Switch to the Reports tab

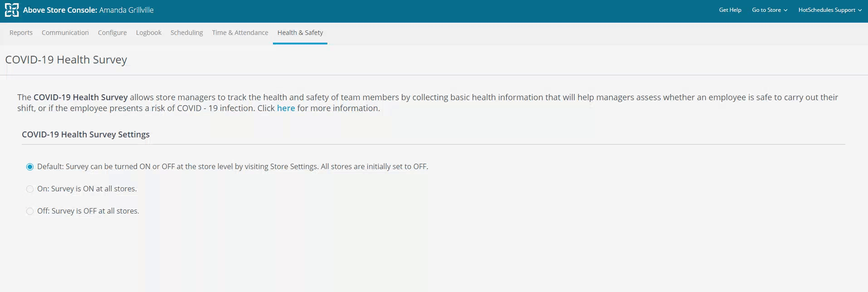[21, 33]
